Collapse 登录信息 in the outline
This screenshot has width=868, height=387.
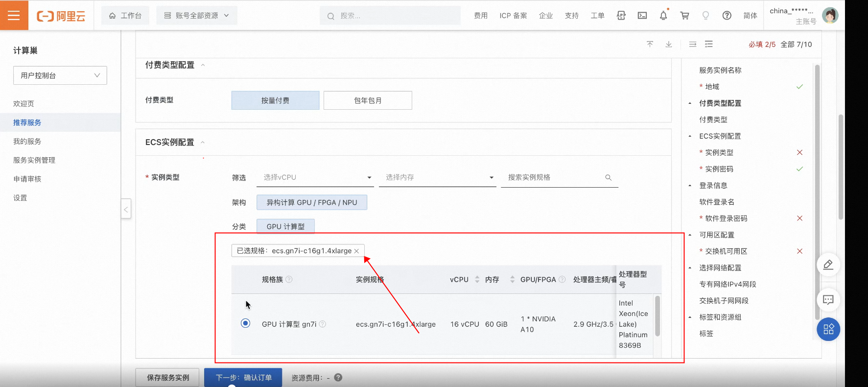pyautogui.click(x=690, y=186)
